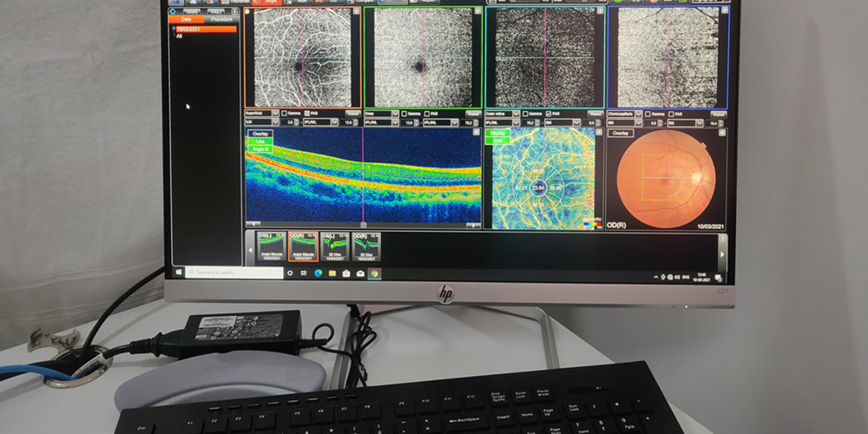Viewport: 868px width, 434px height.
Task: Toggle Gamma checkbox under Choriocapillaris image
Action: (647, 114)
